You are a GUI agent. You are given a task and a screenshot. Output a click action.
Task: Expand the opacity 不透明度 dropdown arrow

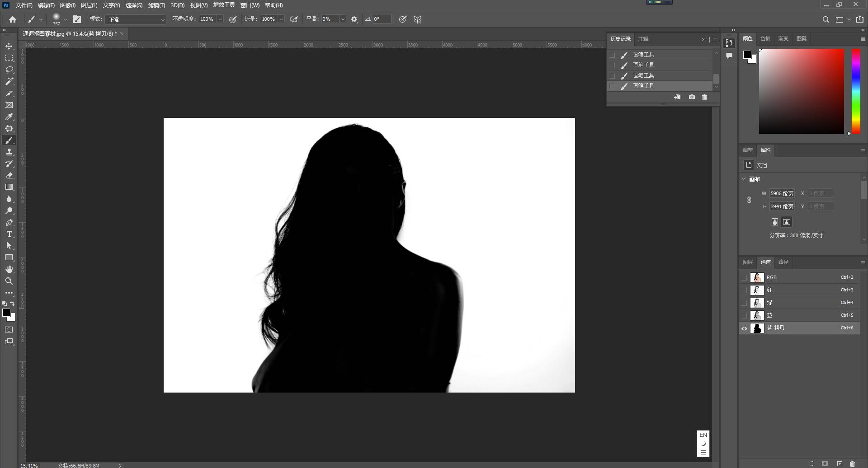tap(220, 19)
